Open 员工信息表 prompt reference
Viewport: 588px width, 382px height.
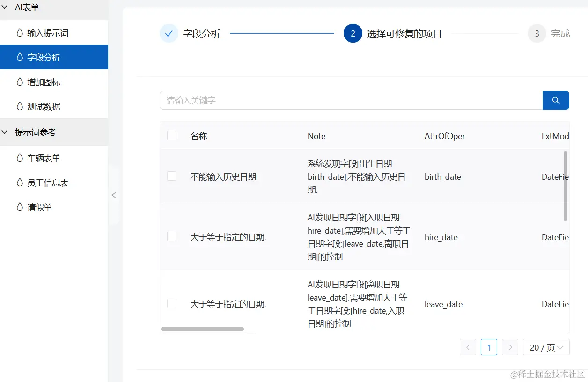point(54,183)
